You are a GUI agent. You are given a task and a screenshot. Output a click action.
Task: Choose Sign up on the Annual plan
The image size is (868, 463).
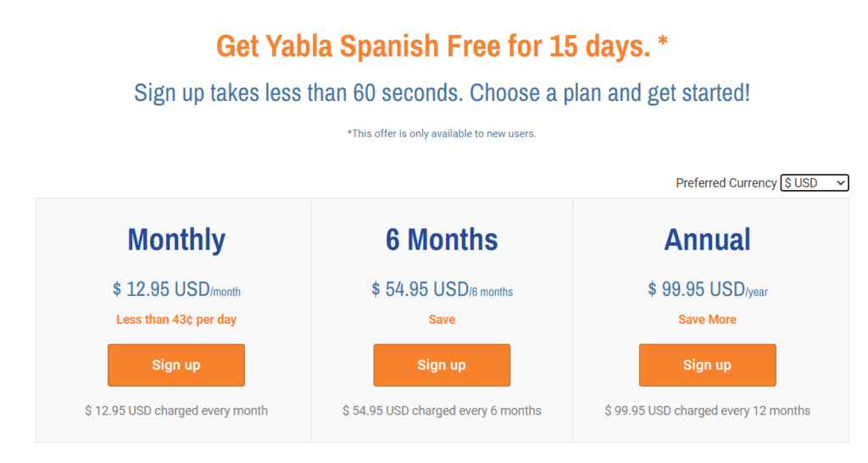point(707,365)
